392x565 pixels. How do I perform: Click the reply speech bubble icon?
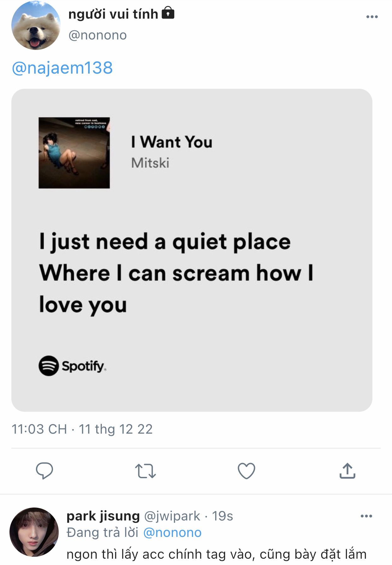(45, 471)
